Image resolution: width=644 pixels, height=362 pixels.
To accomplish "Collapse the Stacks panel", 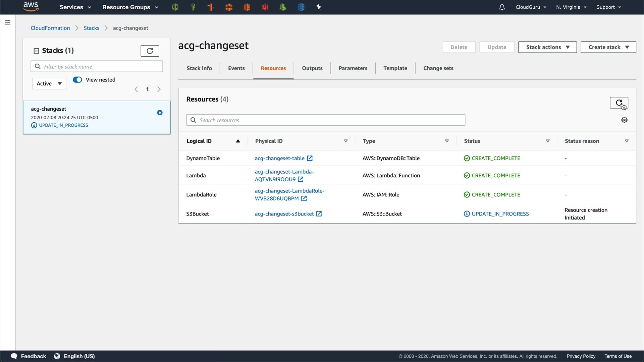I will click(36, 51).
